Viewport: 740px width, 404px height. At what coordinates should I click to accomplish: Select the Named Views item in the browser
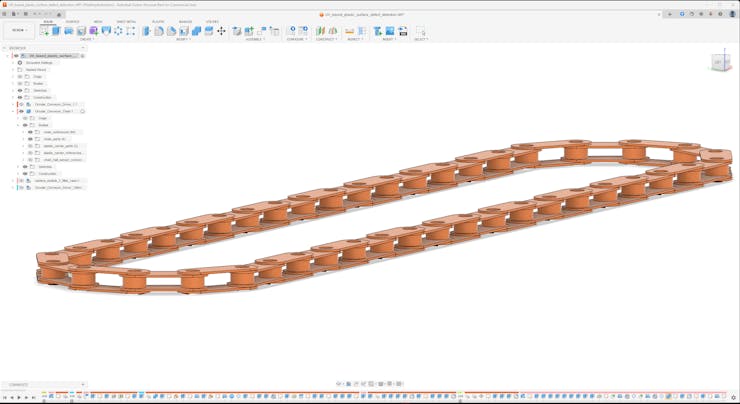click(36, 70)
